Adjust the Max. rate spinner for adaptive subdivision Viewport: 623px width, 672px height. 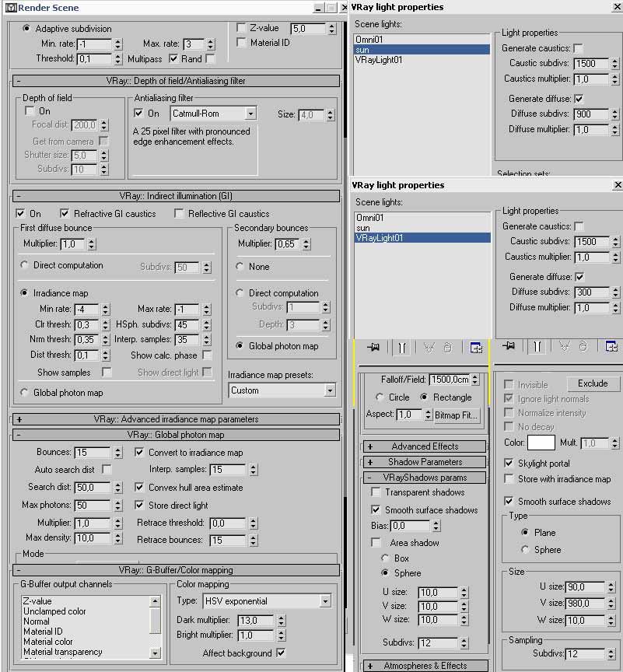pyautogui.click(x=210, y=44)
